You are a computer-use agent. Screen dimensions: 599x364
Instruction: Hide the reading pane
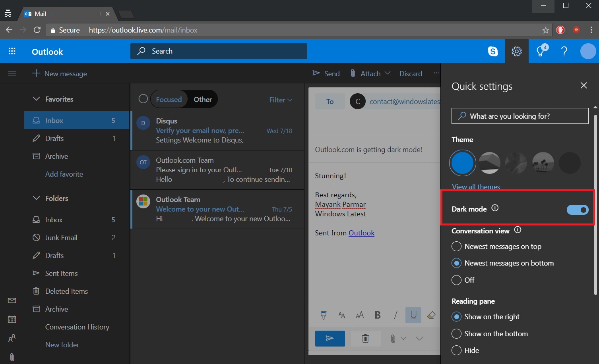456,350
